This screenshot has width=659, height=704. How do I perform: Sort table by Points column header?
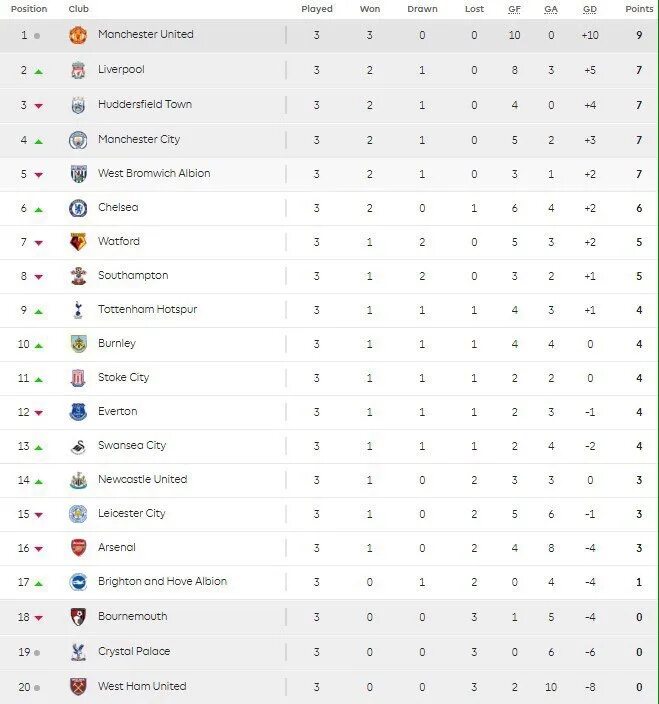point(639,9)
